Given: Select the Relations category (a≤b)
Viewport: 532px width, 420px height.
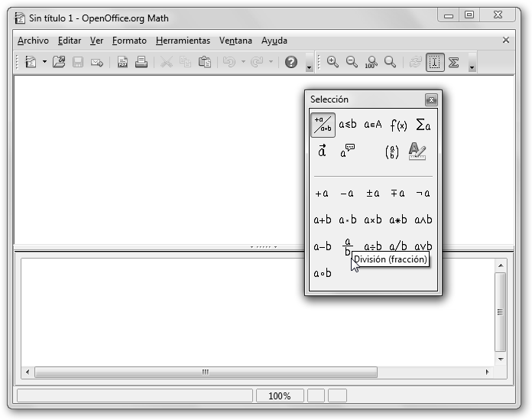Looking at the screenshot, I should pos(348,125).
